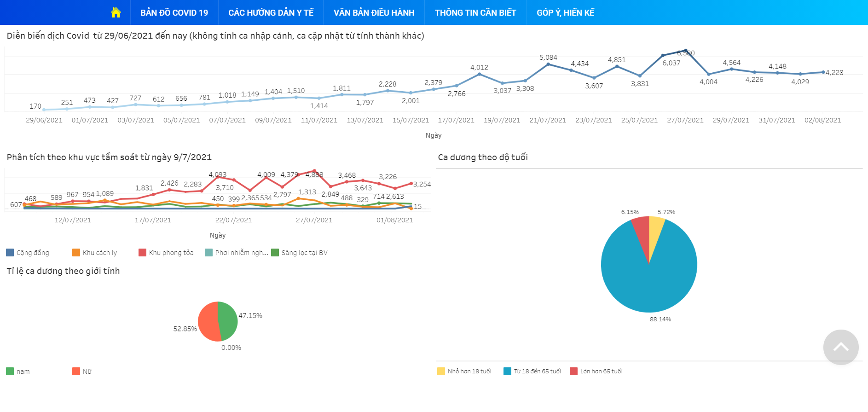Open CÁC HƯỚNG DẪN Y TẾ menu

click(271, 12)
